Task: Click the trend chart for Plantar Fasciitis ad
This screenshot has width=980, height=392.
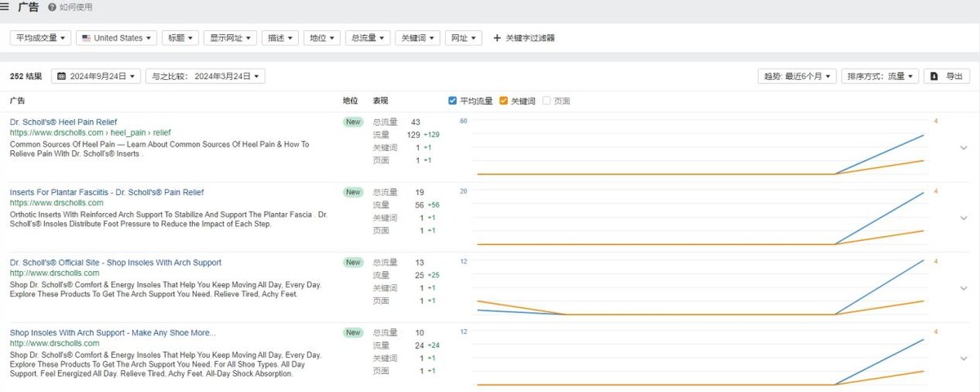Action: (x=701, y=218)
